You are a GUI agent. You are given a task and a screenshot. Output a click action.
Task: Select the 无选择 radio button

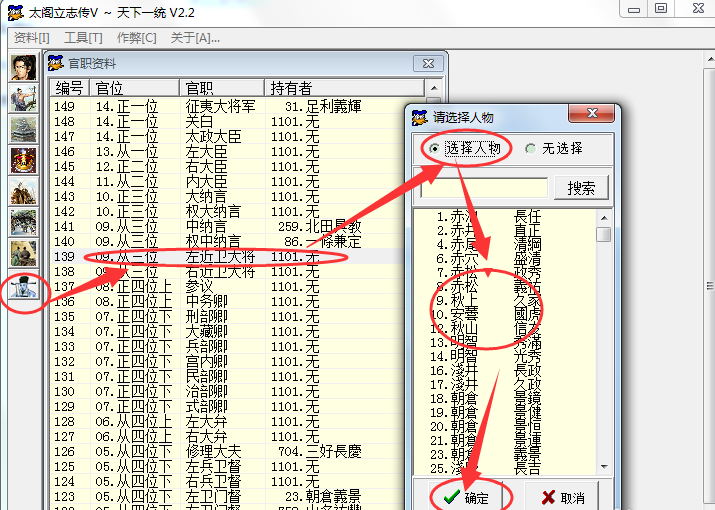(x=530, y=148)
